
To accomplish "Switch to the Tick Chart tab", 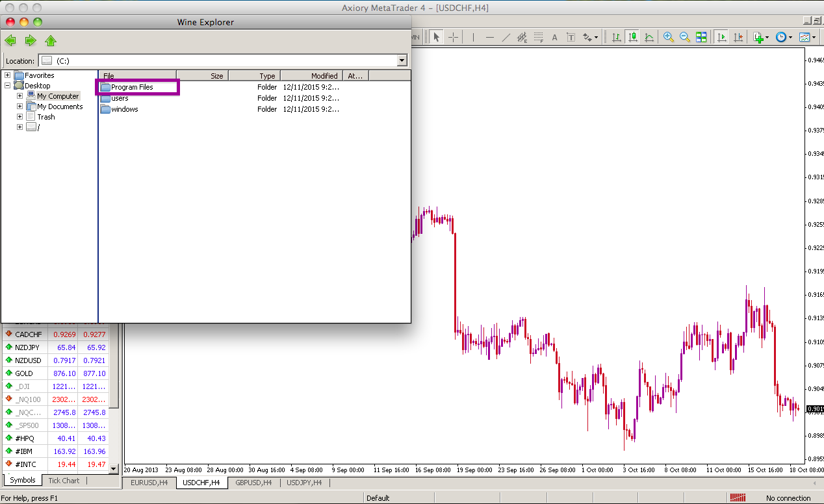I will [64, 481].
